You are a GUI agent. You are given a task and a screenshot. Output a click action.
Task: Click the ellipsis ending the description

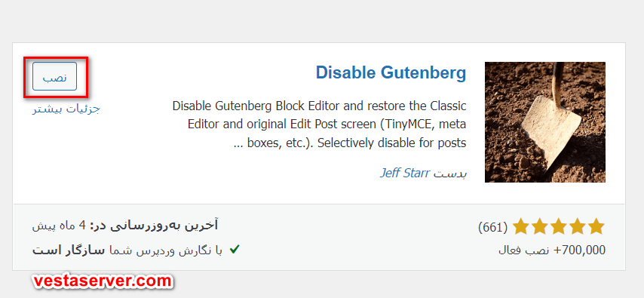[238, 145]
